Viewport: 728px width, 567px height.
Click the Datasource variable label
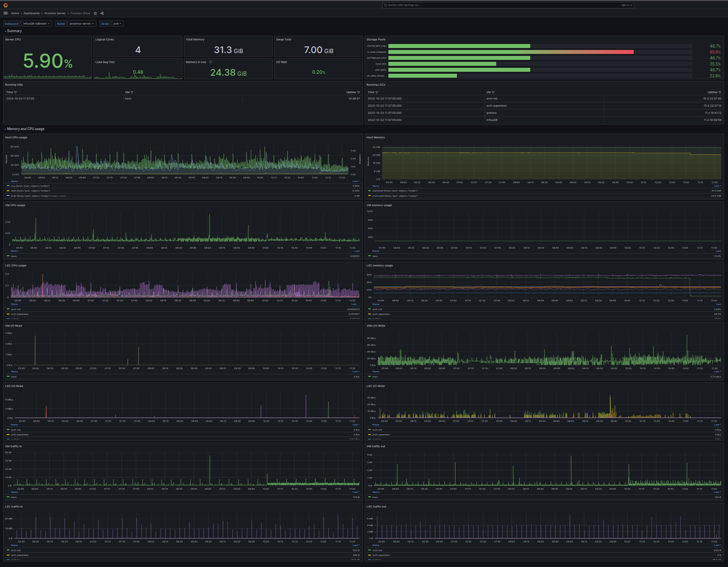12,23
